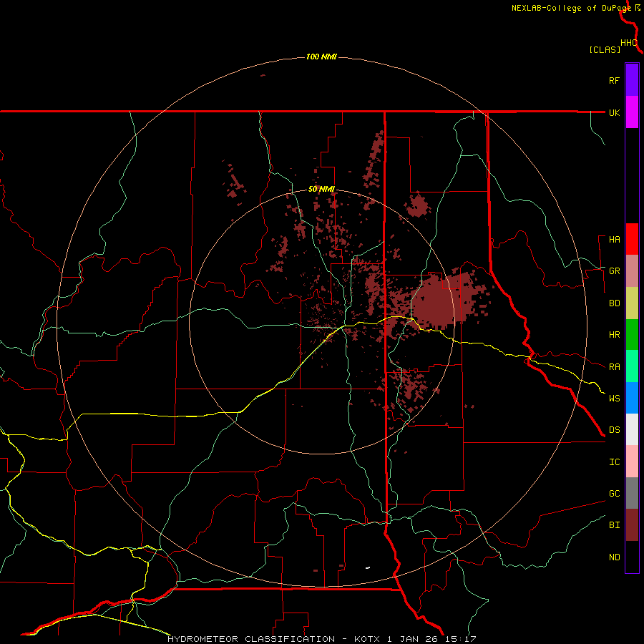Click the "RF" legend label

coord(614,81)
